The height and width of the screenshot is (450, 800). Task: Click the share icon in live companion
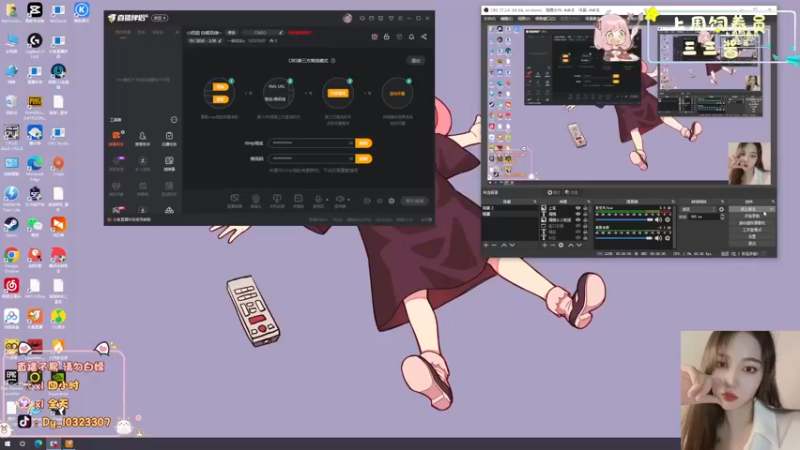424,37
